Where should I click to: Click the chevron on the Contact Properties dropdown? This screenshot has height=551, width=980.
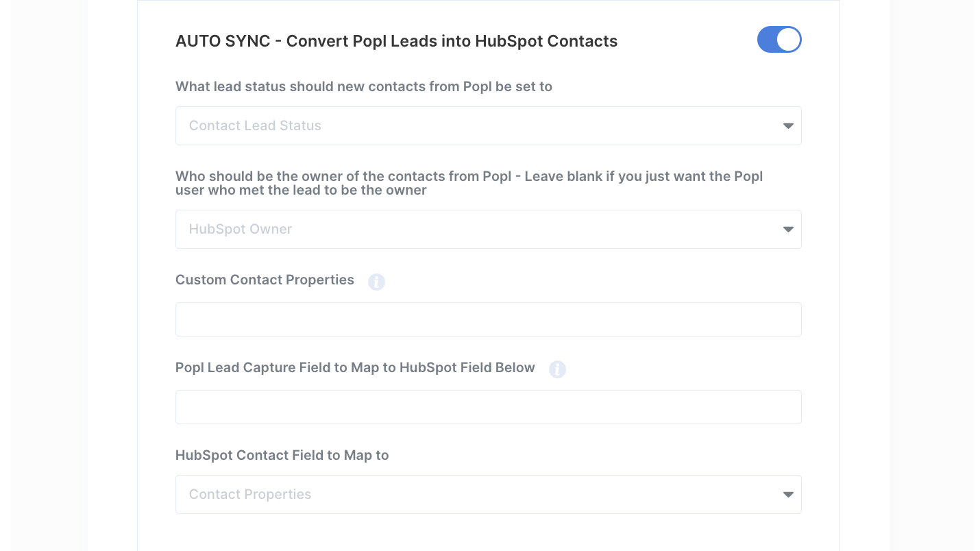(787, 494)
